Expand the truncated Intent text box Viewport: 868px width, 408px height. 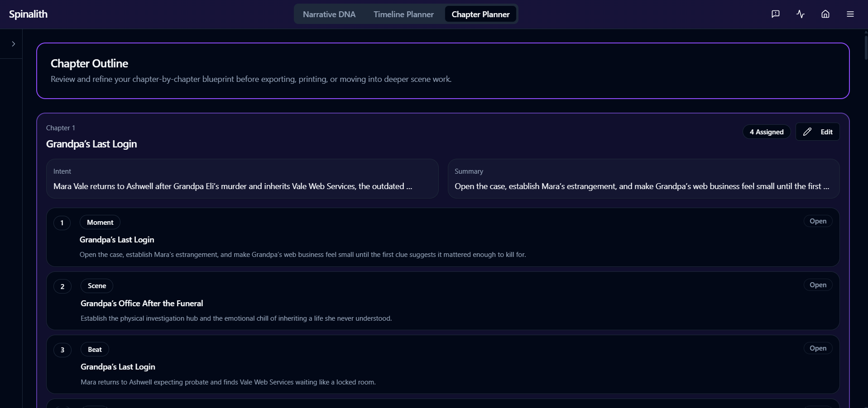(x=242, y=178)
